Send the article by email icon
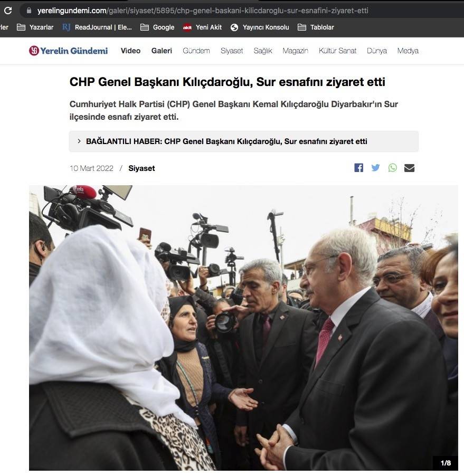This screenshot has height=476, width=464. 409,168
